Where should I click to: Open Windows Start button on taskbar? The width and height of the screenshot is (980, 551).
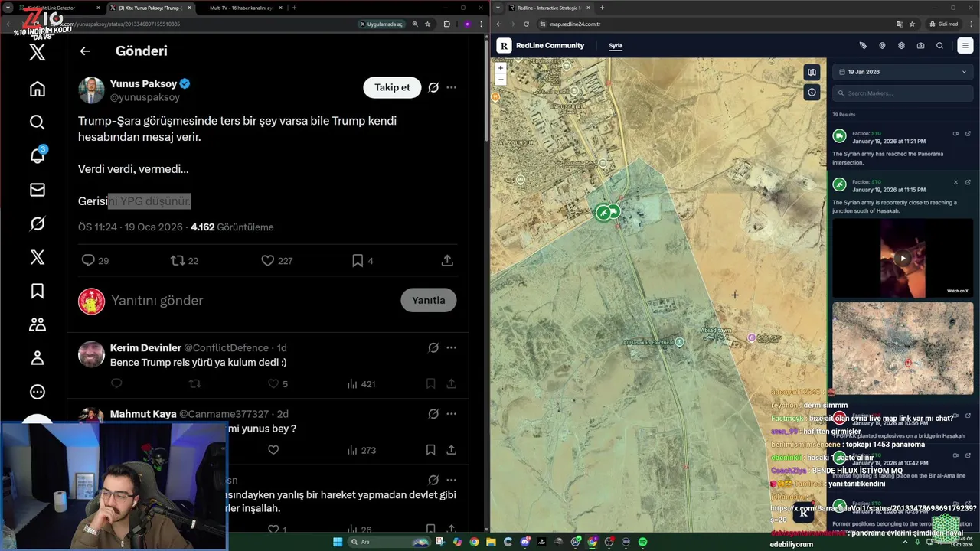coord(338,542)
